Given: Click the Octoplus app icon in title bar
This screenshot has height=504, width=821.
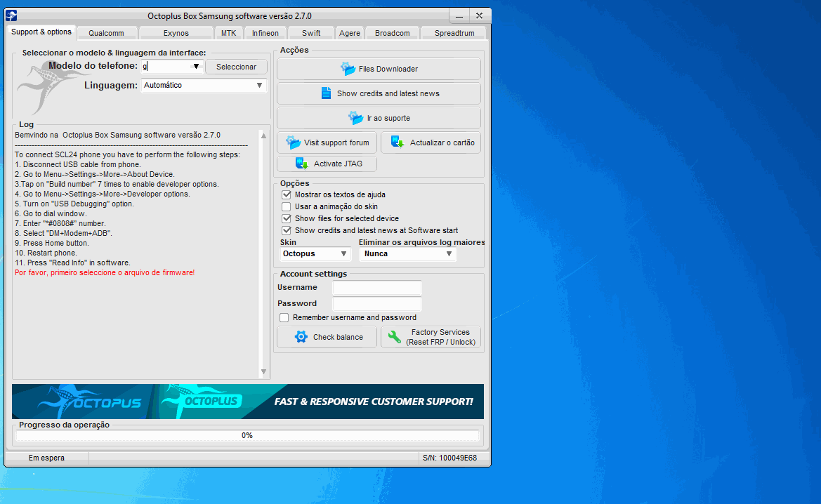Looking at the screenshot, I should (x=11, y=15).
